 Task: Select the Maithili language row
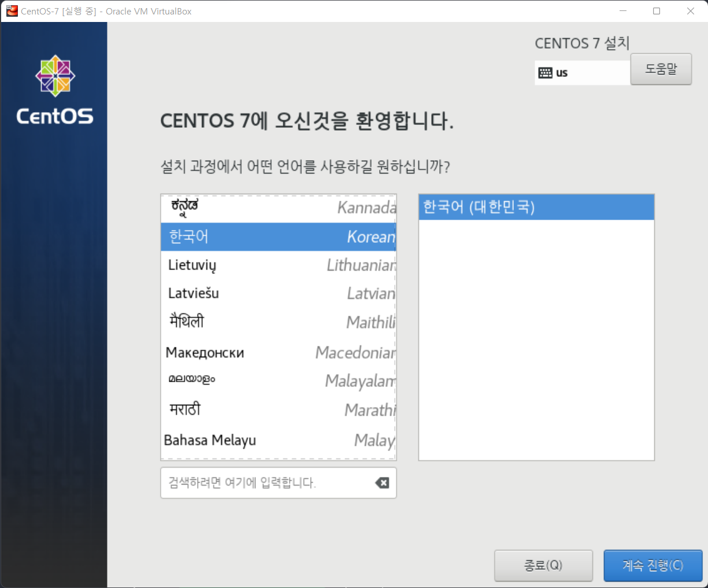(x=279, y=323)
